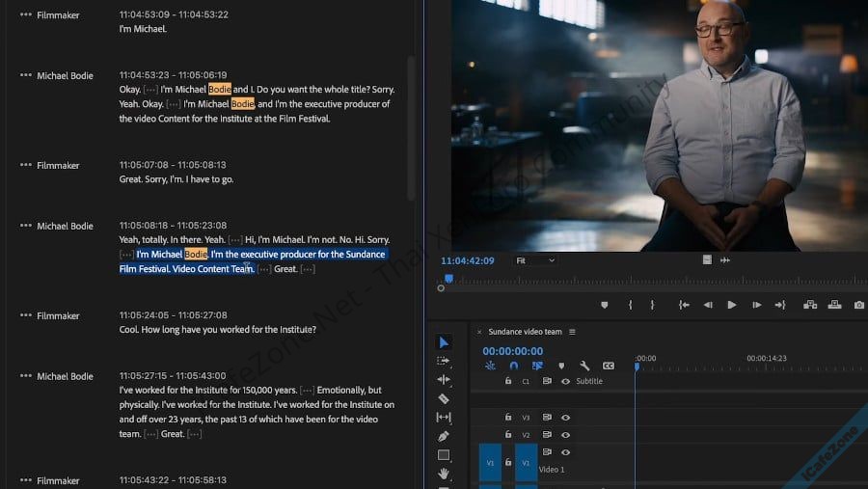Open the Sundance video team panel menu

click(x=572, y=332)
